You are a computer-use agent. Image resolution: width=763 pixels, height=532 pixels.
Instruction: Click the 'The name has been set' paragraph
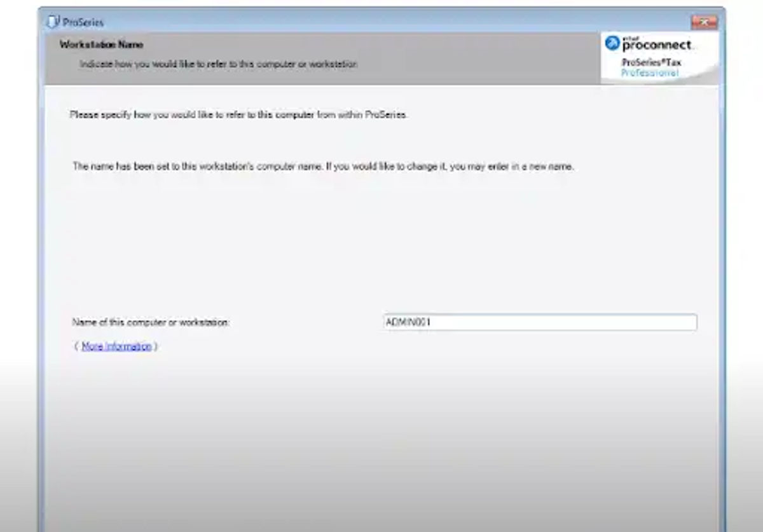pos(324,167)
